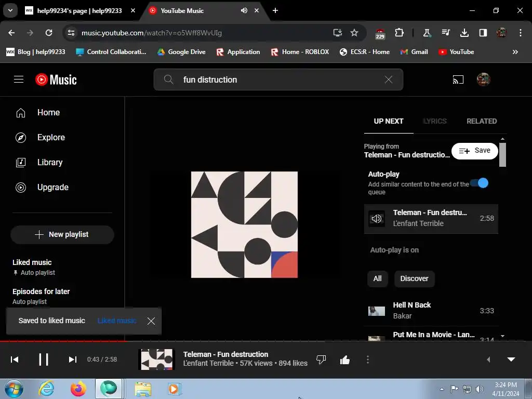Reload the page

point(49,33)
